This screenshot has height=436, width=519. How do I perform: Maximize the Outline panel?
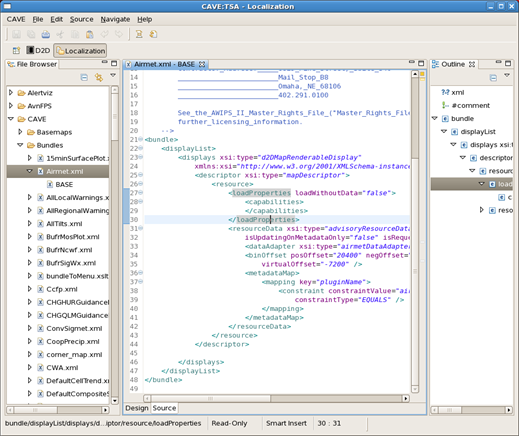coord(508,63)
